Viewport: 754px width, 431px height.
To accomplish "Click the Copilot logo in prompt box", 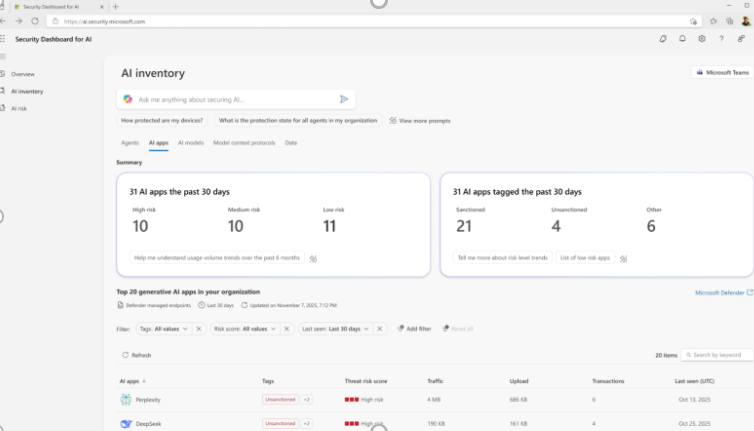I will click(128, 99).
